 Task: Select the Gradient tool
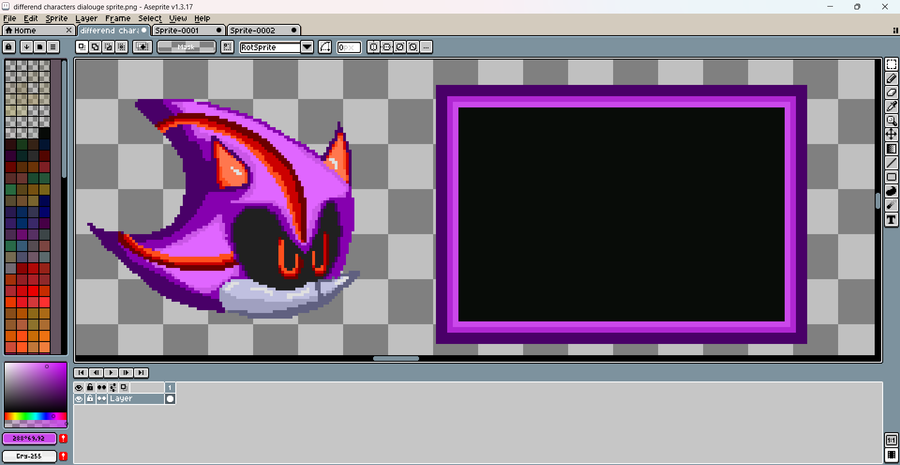tap(891, 149)
